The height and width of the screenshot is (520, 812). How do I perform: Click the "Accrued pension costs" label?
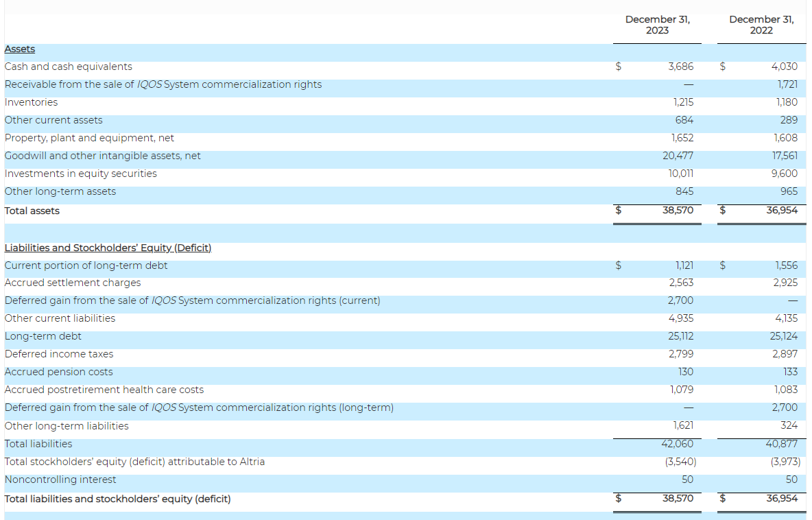(x=58, y=373)
